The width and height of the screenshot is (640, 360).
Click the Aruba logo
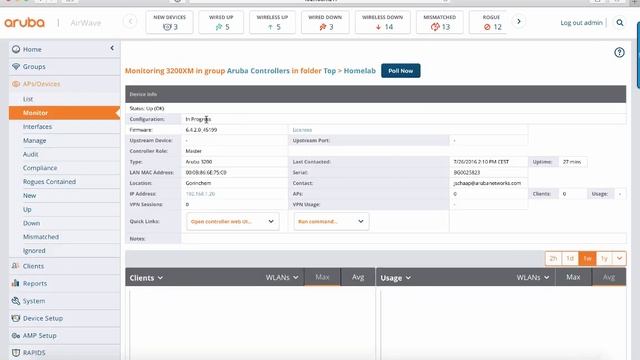(x=24, y=22)
